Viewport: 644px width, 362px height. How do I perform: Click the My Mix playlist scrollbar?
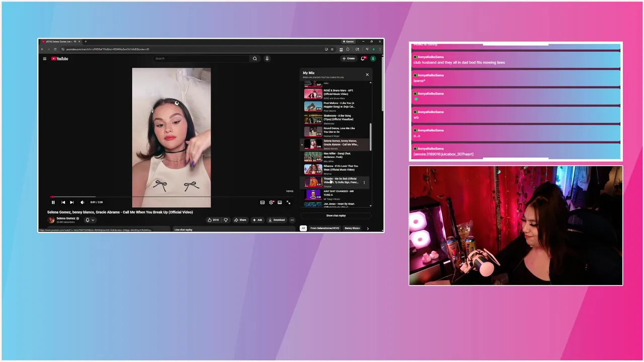(371, 137)
